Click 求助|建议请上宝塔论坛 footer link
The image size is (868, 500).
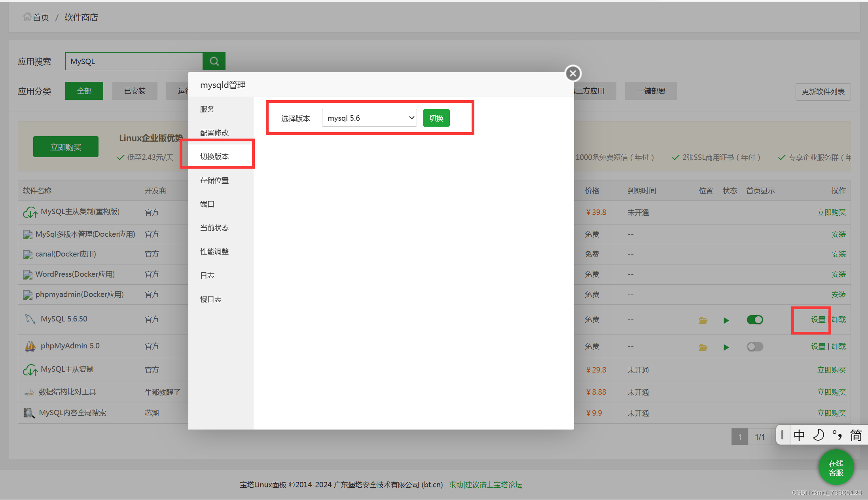pos(485,485)
